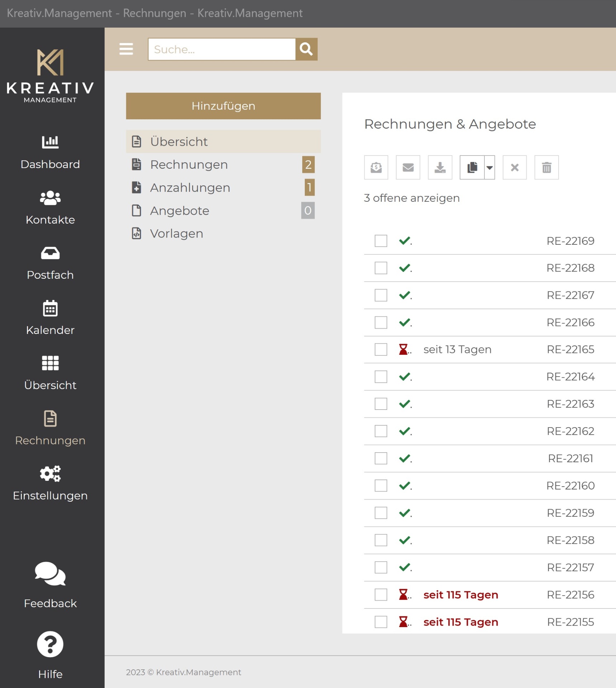
Task: Check the box for invoice RE-22156
Action: click(x=380, y=594)
